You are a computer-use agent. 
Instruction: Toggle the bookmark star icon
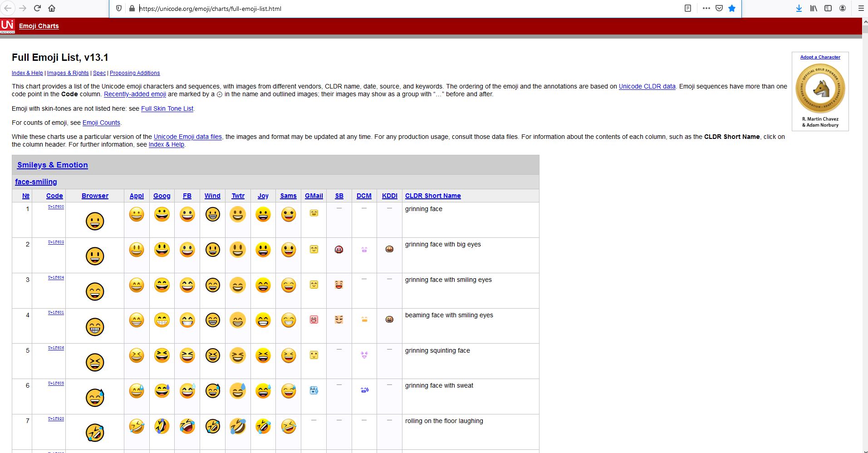click(732, 8)
